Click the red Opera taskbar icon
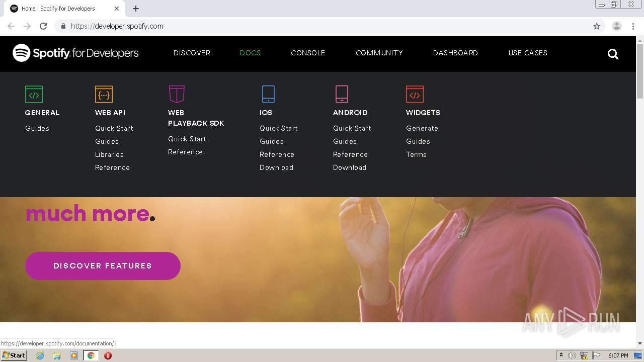The width and height of the screenshot is (644, 362). 108,355
